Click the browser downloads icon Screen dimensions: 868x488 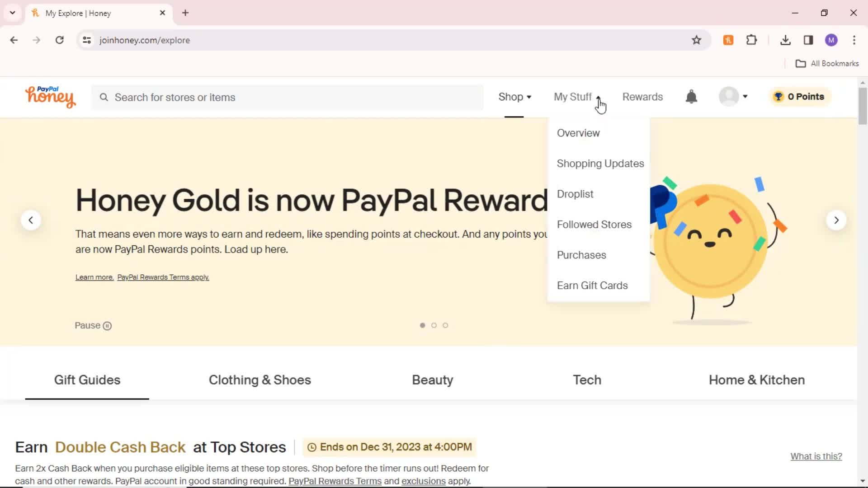tap(786, 40)
